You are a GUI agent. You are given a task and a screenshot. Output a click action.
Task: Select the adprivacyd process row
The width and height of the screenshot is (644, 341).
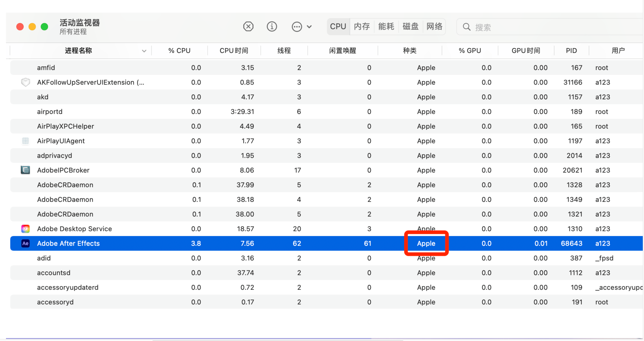tap(327, 156)
